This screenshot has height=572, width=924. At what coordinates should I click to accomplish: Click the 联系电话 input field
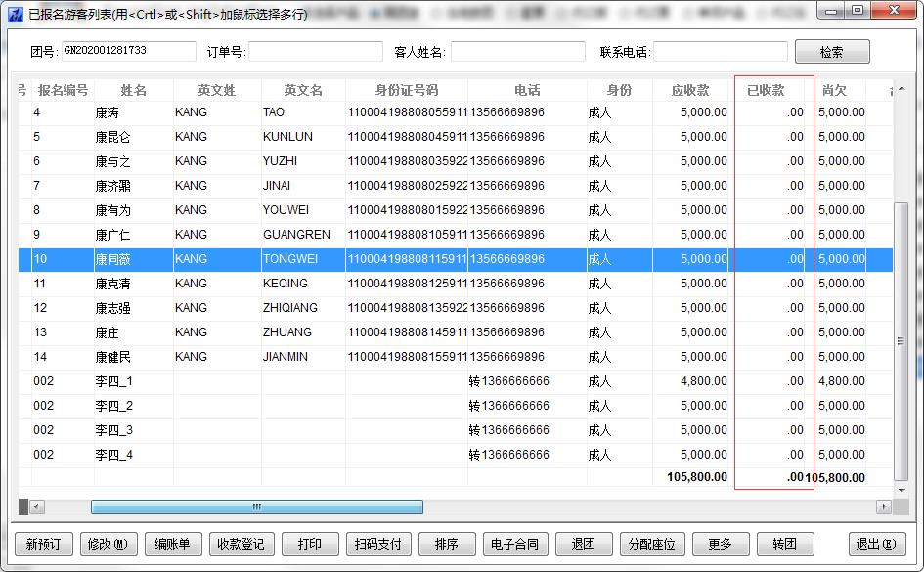coord(720,52)
